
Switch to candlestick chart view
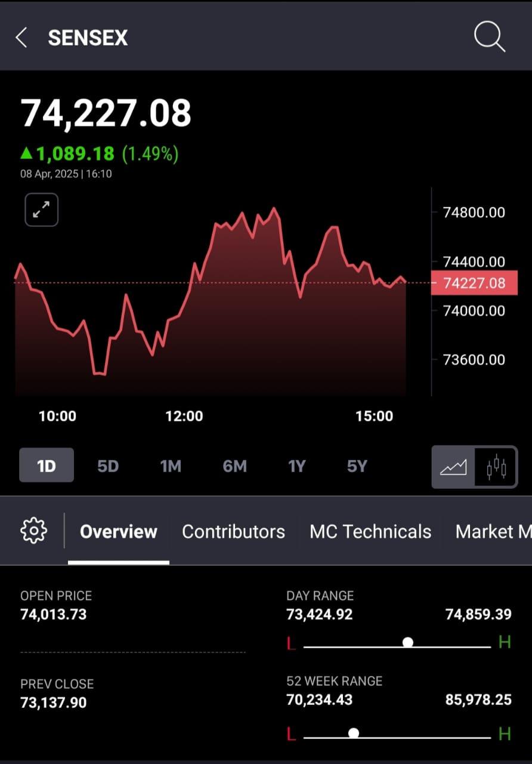(x=496, y=466)
